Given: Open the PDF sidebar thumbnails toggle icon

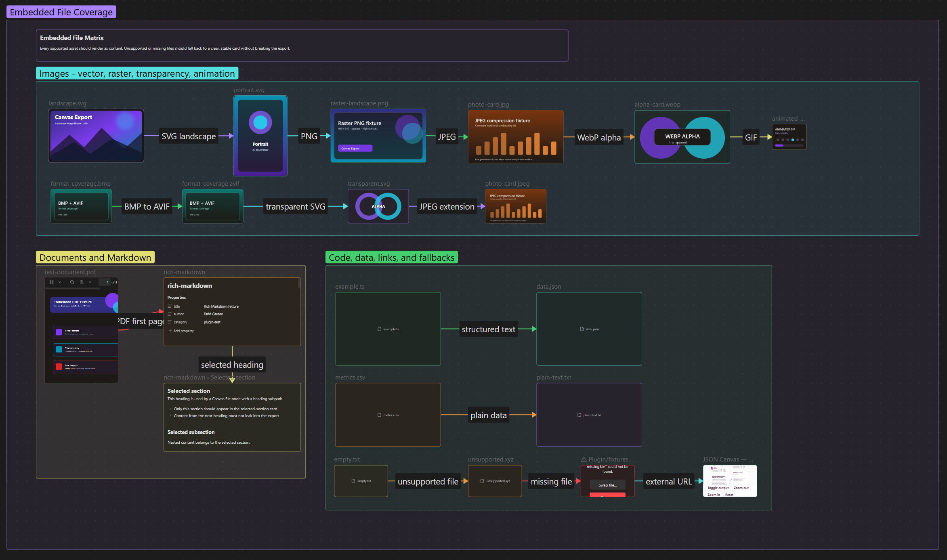Looking at the screenshot, I should click(51, 282).
